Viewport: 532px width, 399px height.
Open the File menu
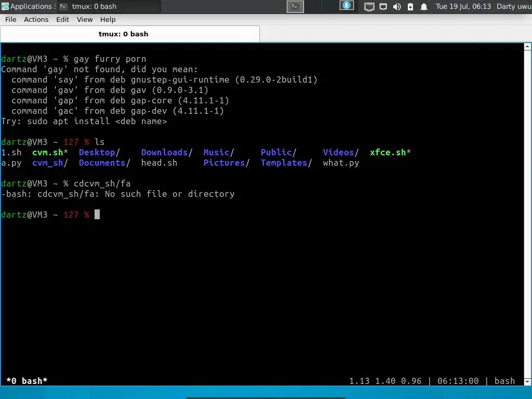pyautogui.click(x=10, y=19)
